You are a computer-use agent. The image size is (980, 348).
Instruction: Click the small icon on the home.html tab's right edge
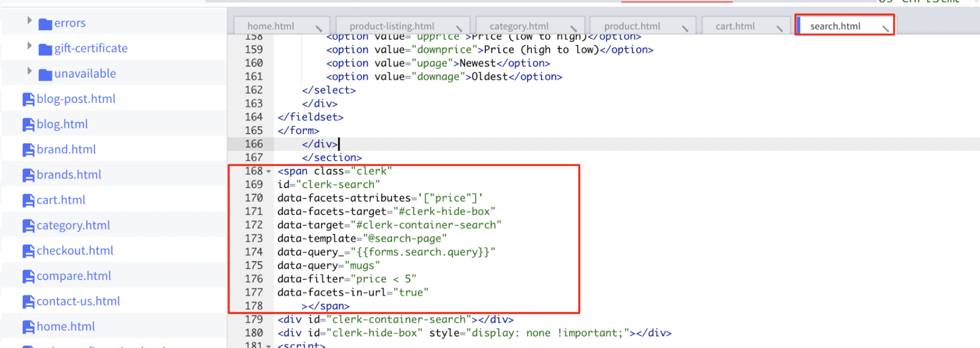(319, 28)
